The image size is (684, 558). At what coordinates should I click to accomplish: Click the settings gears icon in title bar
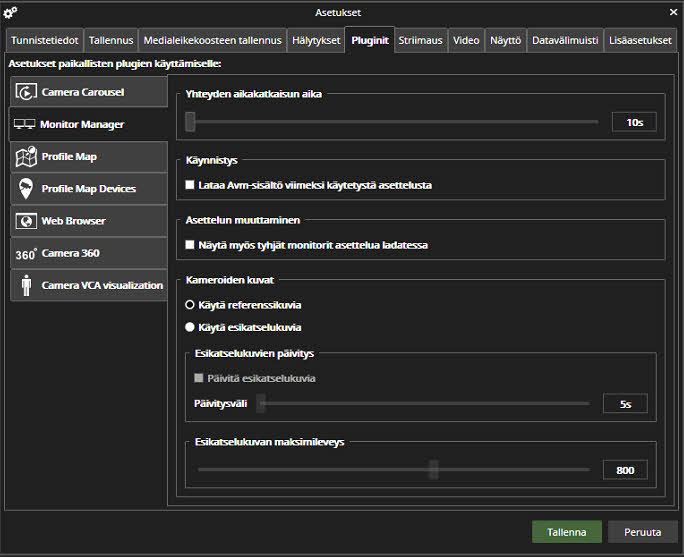pyautogui.click(x=11, y=12)
